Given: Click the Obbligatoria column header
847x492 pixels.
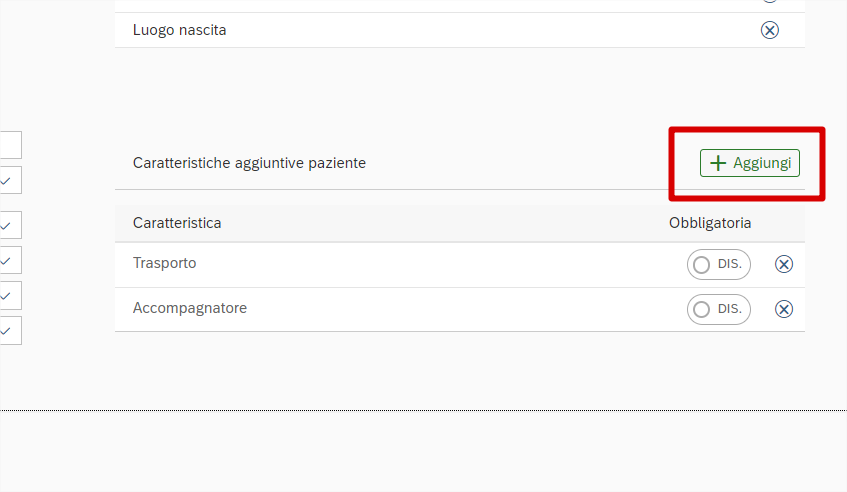Looking at the screenshot, I should click(x=710, y=223).
